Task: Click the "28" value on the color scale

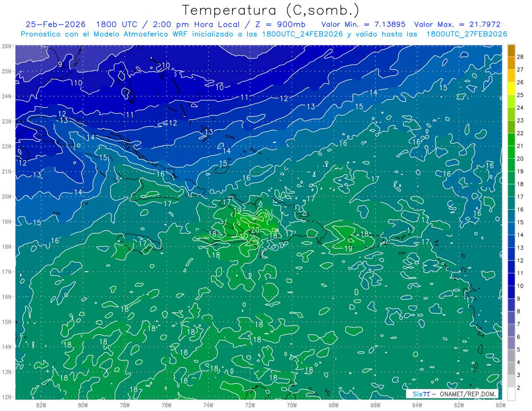Action: coord(520,57)
